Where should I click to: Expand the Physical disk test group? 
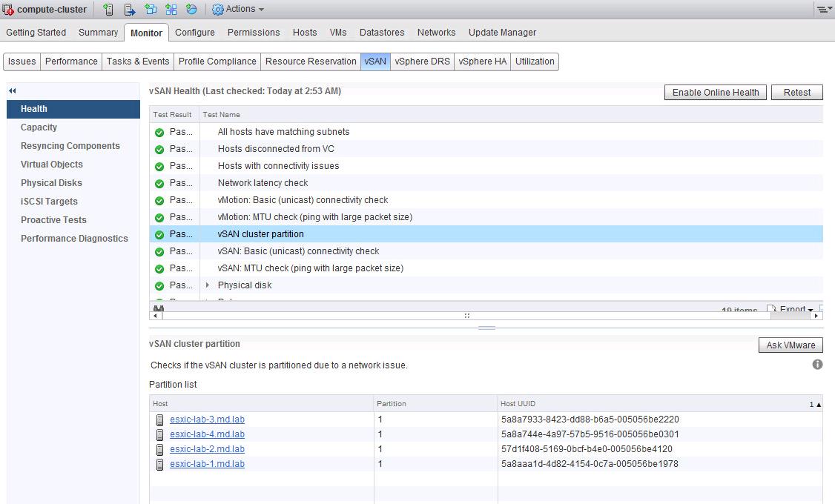[208, 285]
